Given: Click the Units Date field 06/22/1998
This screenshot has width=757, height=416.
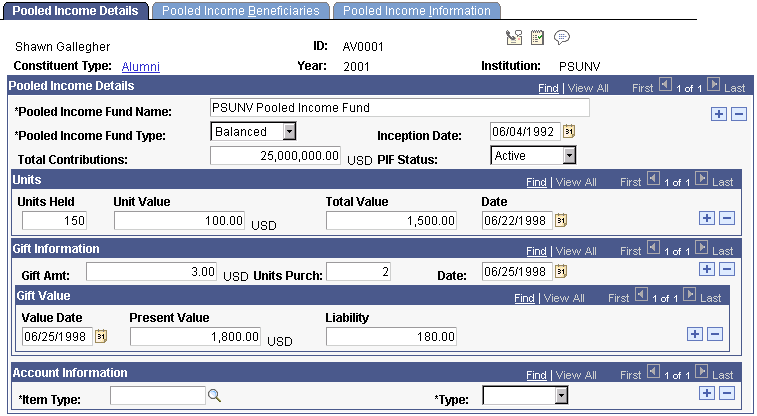Looking at the screenshot, I should (x=517, y=221).
